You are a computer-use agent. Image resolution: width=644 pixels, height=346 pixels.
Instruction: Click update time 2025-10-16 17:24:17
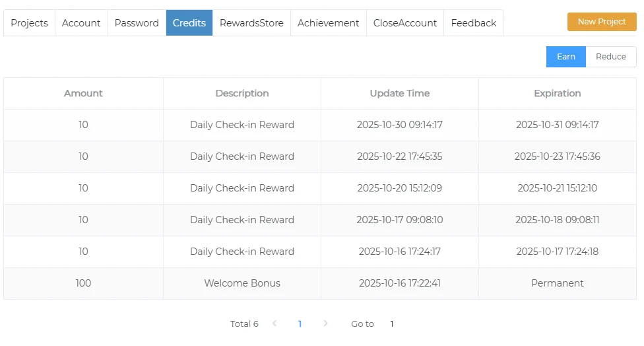(400, 252)
